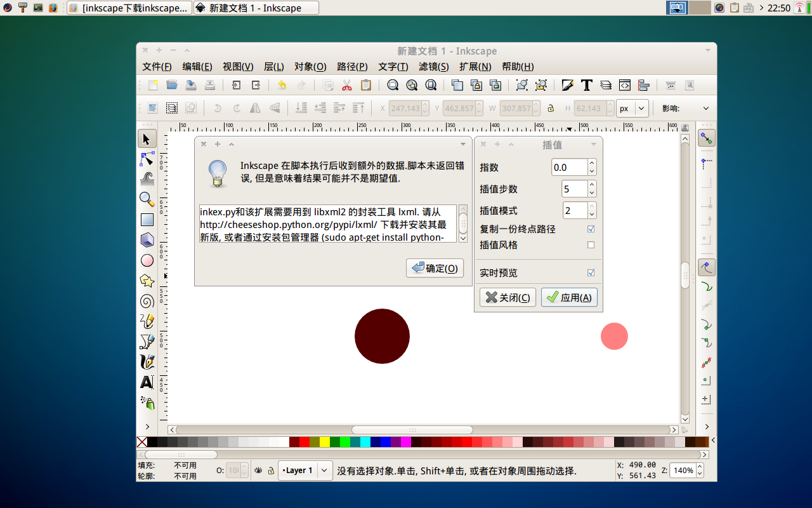Select the Star and Polygon tool
This screenshot has height=508, width=812.
147,281
